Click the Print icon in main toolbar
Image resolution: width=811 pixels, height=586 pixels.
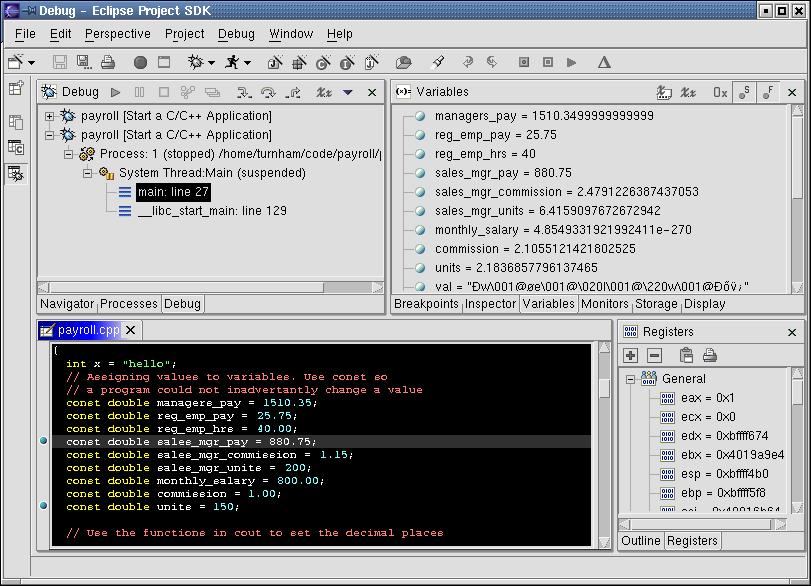coord(108,62)
